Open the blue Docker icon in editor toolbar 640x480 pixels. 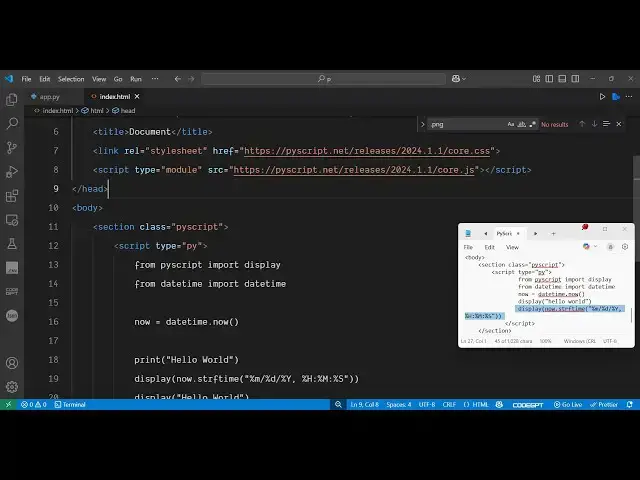616,96
